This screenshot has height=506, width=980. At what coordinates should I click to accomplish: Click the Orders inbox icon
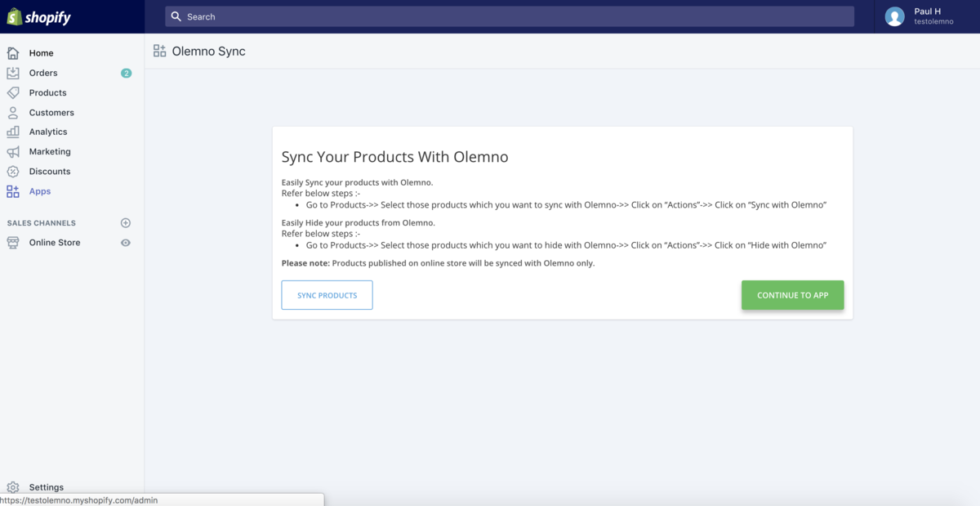pos(13,73)
